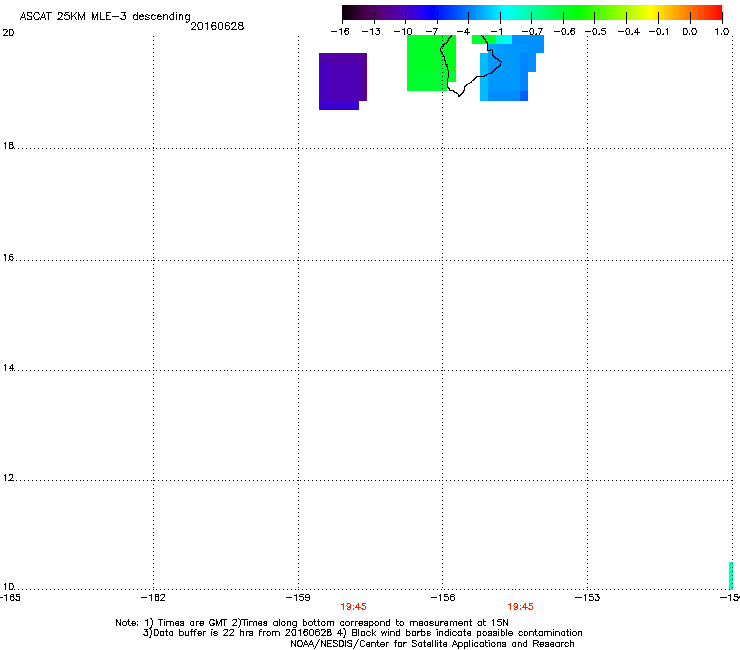Click the -1 color bar label
740x650 pixels.
[496, 32]
